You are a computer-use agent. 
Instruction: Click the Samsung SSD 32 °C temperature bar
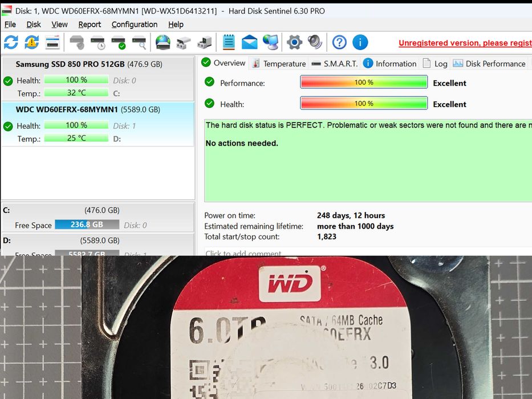click(x=76, y=92)
